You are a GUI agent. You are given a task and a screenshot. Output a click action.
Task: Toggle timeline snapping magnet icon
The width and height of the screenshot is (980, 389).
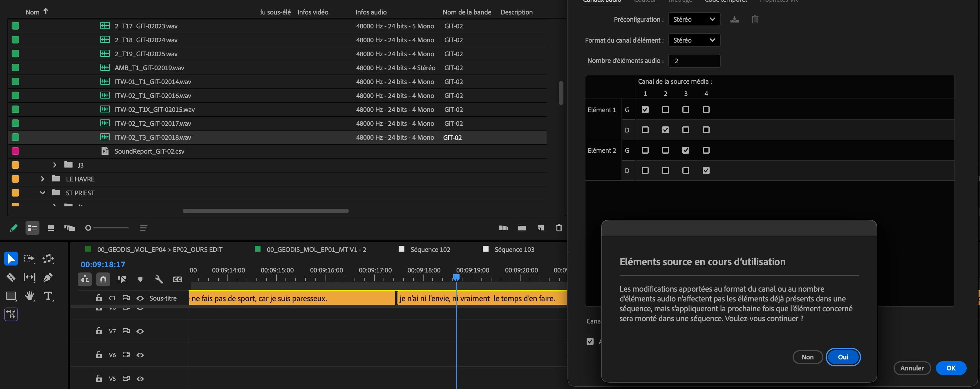[x=103, y=279]
